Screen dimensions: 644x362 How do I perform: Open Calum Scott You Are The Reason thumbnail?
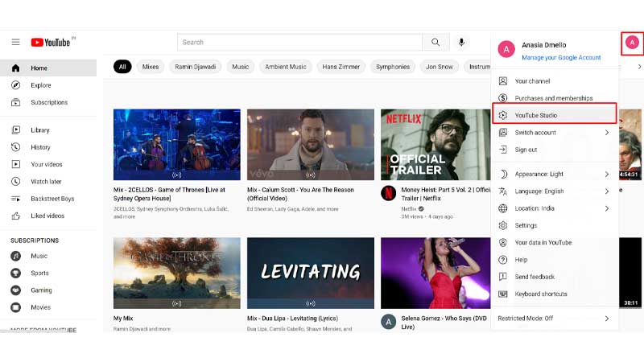311,145
